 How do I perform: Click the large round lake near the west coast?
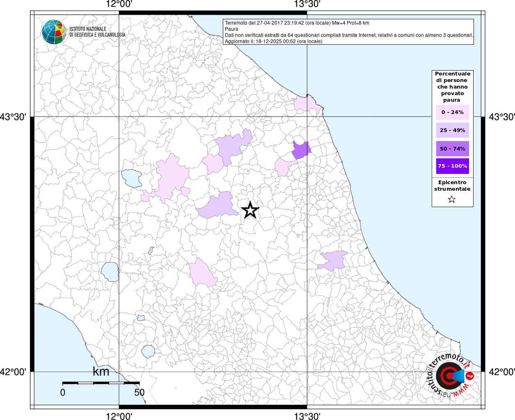click(x=110, y=272)
